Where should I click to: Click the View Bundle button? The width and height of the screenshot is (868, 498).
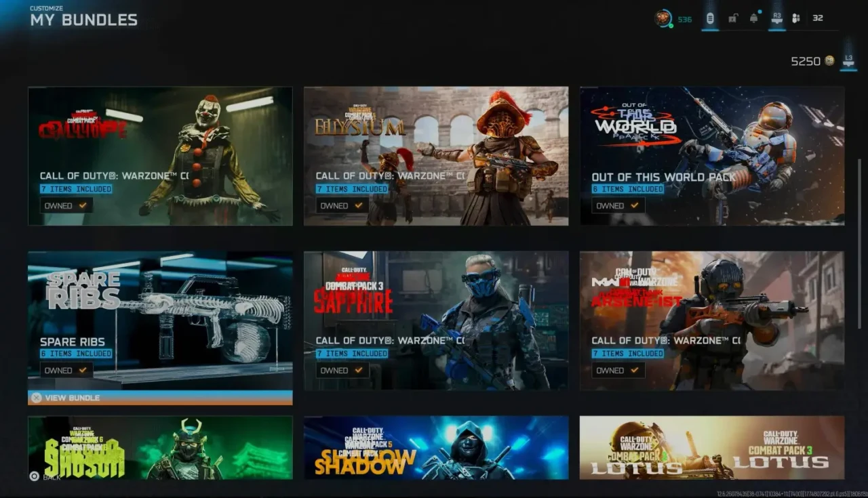pyautogui.click(x=160, y=398)
